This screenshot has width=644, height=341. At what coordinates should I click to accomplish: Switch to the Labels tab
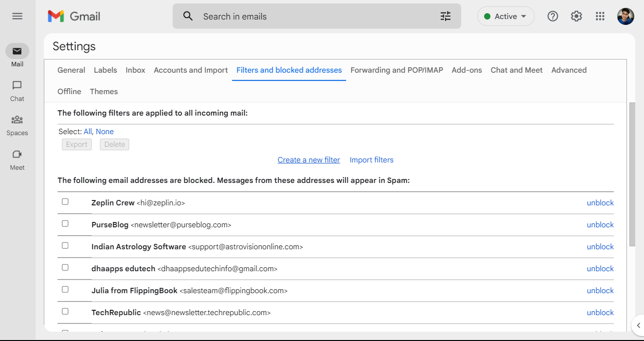pyautogui.click(x=105, y=70)
